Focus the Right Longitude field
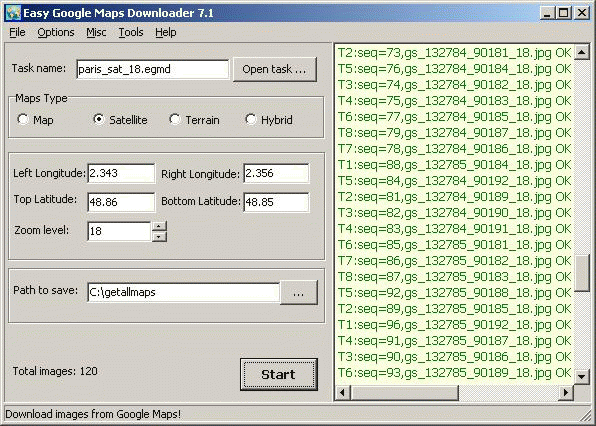Screen dimensions: 596x426 276,173
